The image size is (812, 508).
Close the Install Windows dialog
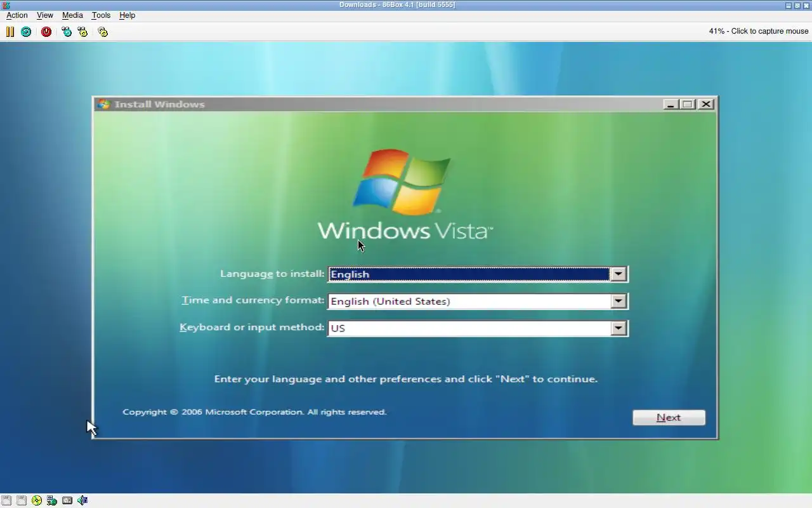[x=706, y=104]
